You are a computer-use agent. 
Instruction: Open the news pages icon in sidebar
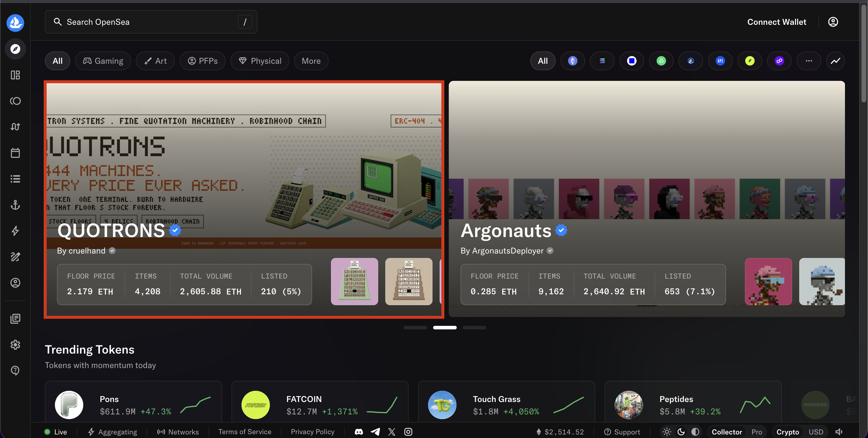click(15, 318)
